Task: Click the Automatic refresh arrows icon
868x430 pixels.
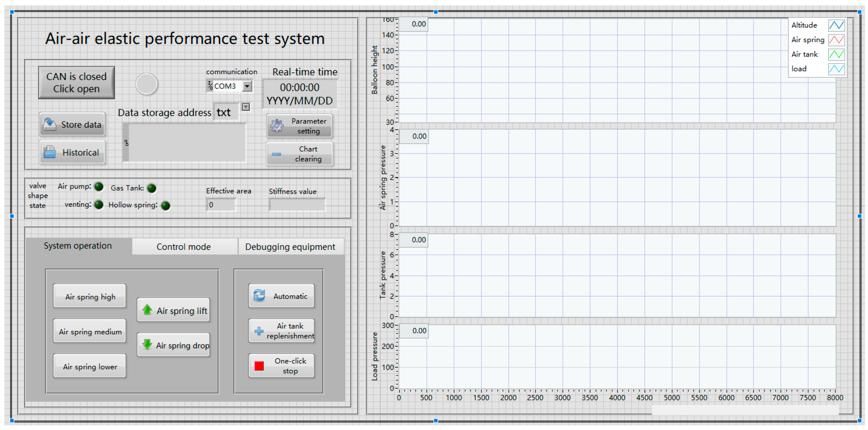Action: (259, 295)
